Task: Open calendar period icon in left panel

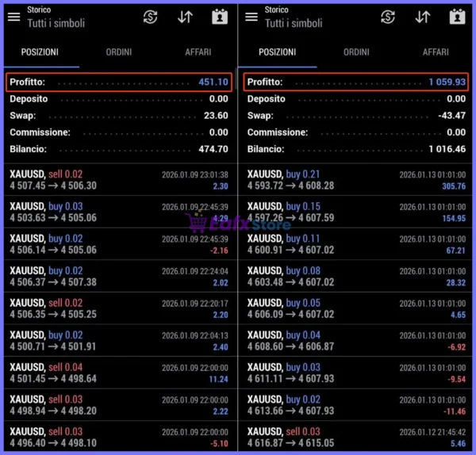Action: (220, 17)
